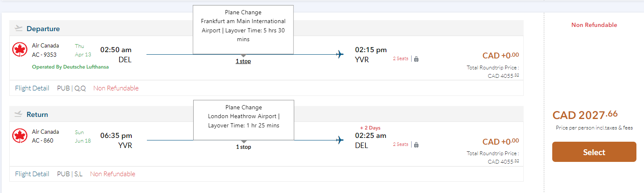This screenshot has height=193, width=644.
Task: Click the Air Canada logo on return flight
Action: (20, 136)
